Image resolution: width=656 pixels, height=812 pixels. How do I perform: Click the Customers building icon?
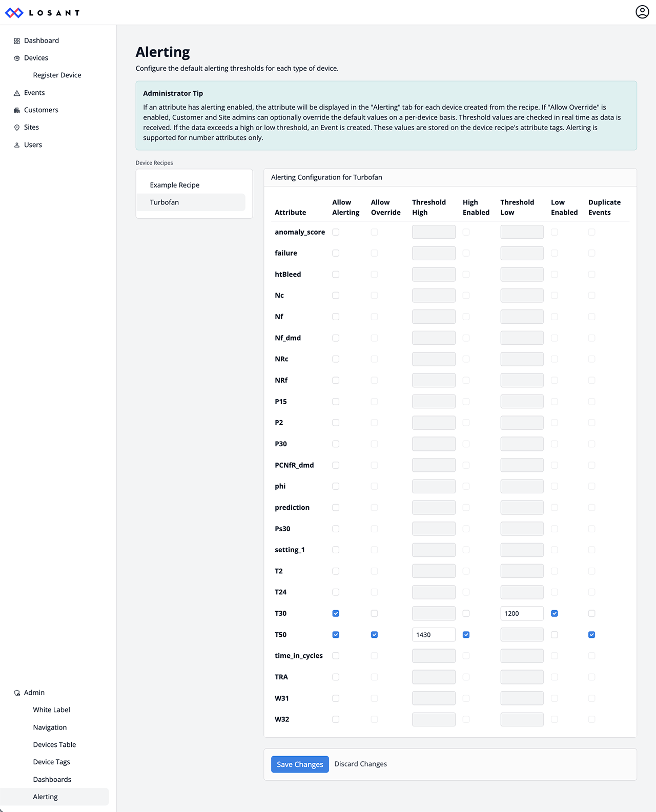click(x=17, y=110)
